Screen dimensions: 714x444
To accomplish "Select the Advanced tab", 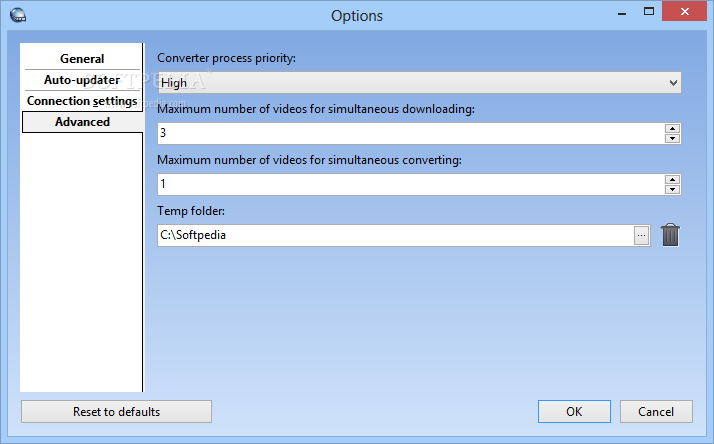I will 82,122.
